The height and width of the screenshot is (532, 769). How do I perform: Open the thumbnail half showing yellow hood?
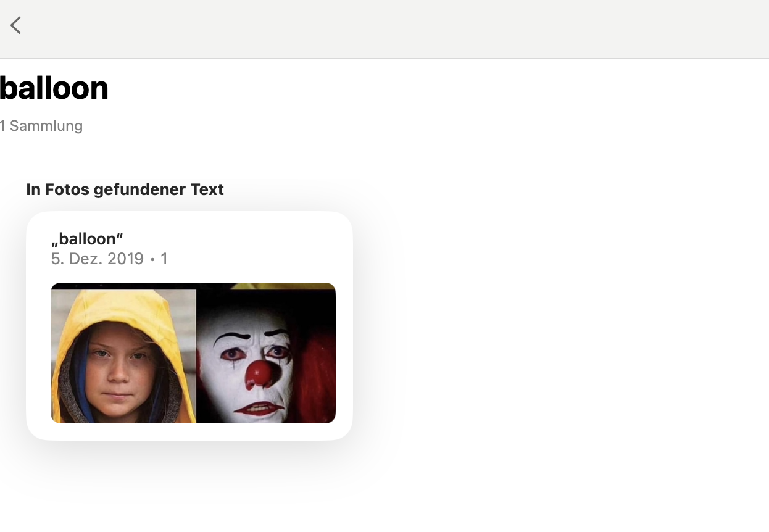pyautogui.click(x=123, y=353)
